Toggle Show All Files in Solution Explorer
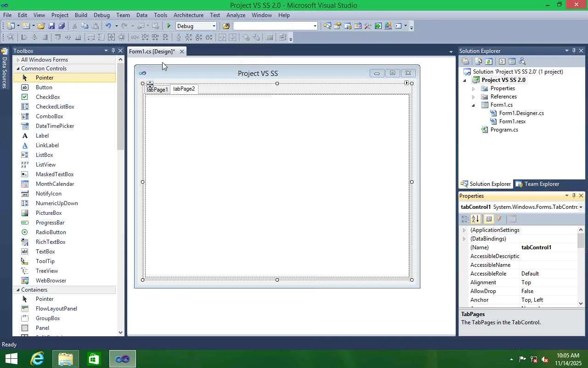This screenshot has width=588, height=368. click(x=479, y=61)
